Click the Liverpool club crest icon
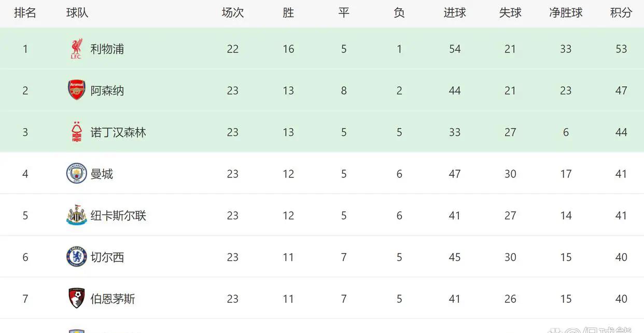644x333 pixels. pyautogui.click(x=76, y=49)
